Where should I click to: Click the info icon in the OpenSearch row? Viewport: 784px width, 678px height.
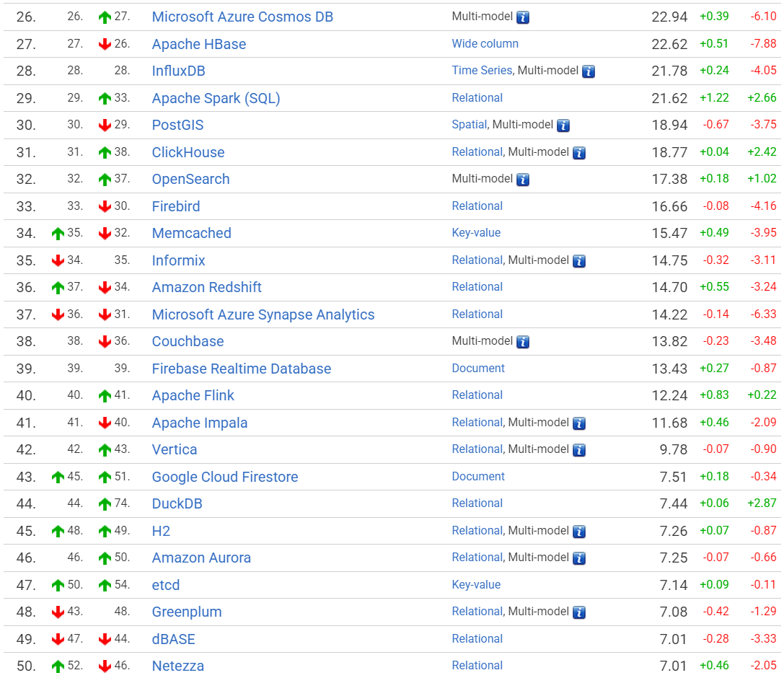522,180
